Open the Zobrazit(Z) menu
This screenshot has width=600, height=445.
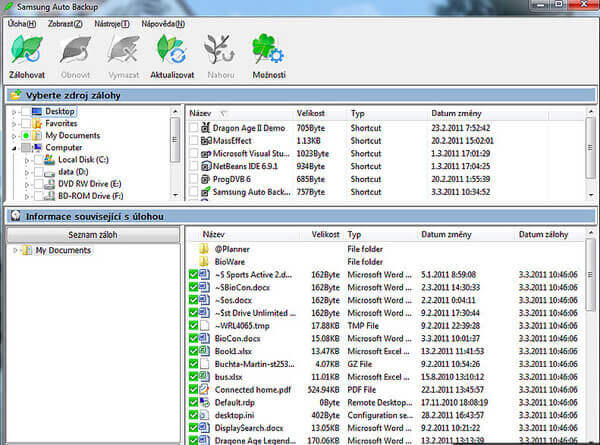tap(65, 24)
